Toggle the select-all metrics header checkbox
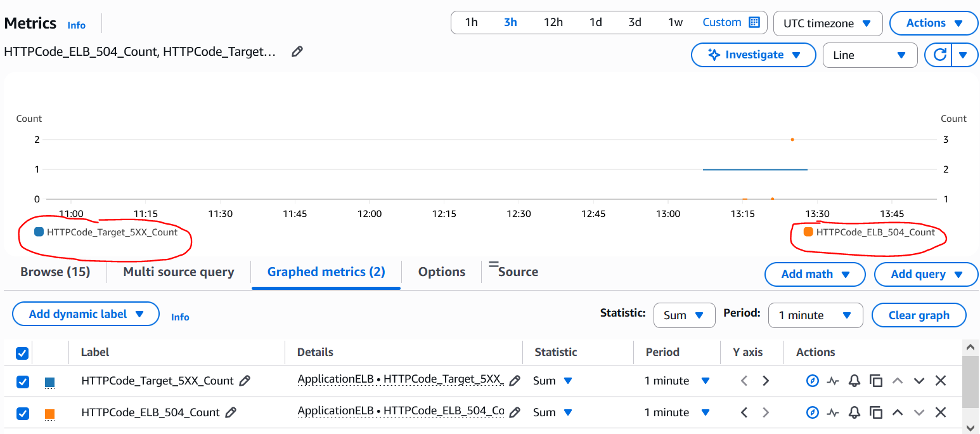 [22, 353]
